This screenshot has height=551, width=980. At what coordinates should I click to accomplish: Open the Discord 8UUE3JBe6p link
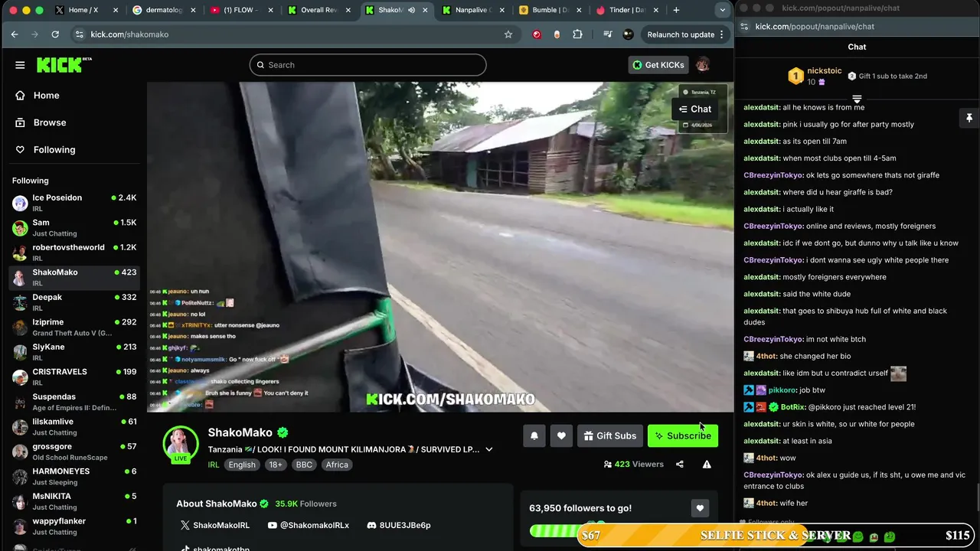[398, 526]
